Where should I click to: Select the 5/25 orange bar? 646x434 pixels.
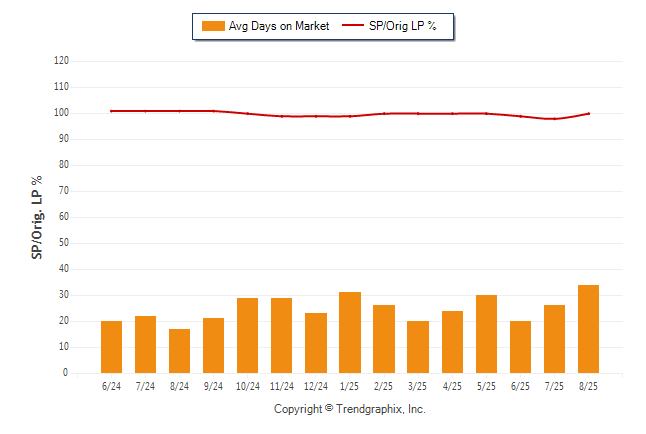[x=486, y=334]
